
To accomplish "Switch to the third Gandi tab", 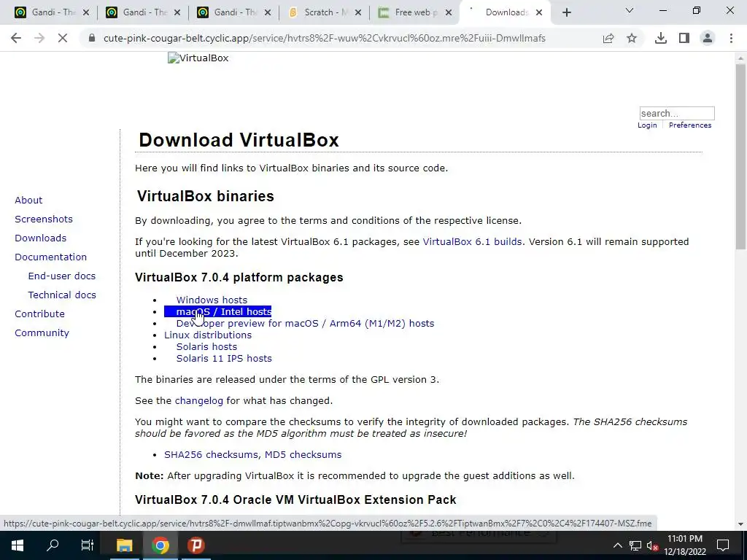I will (229, 13).
